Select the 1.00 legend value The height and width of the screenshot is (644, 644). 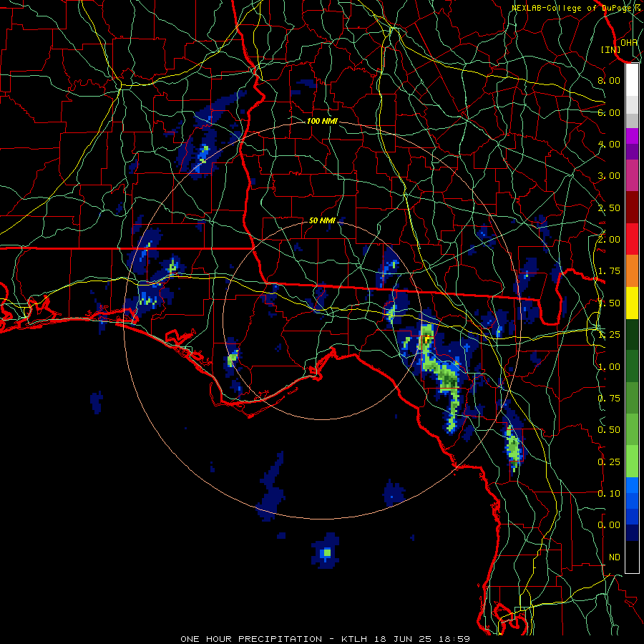609,367
